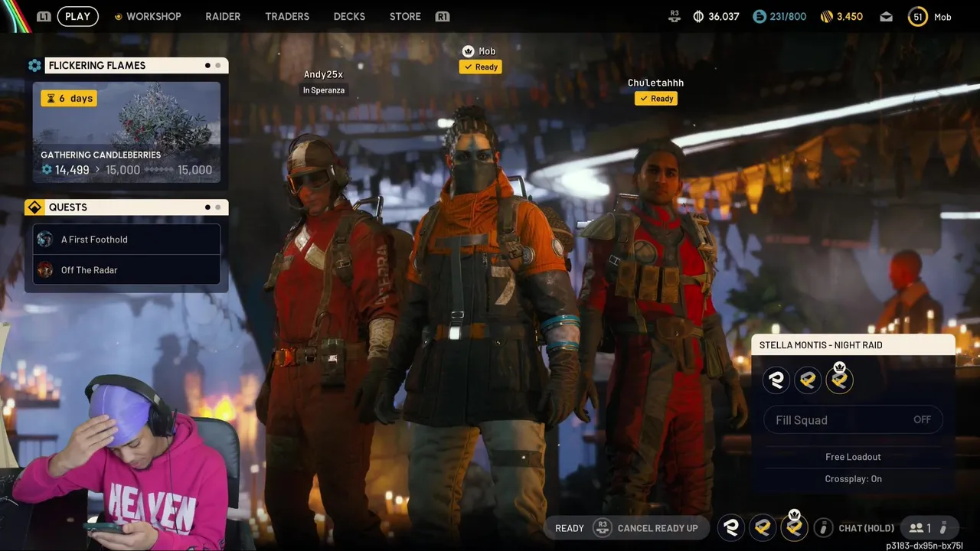Select first page dot on Flickering Flames

click(x=207, y=66)
